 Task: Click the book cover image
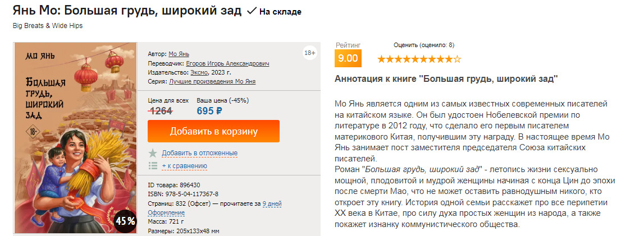(x=75, y=137)
